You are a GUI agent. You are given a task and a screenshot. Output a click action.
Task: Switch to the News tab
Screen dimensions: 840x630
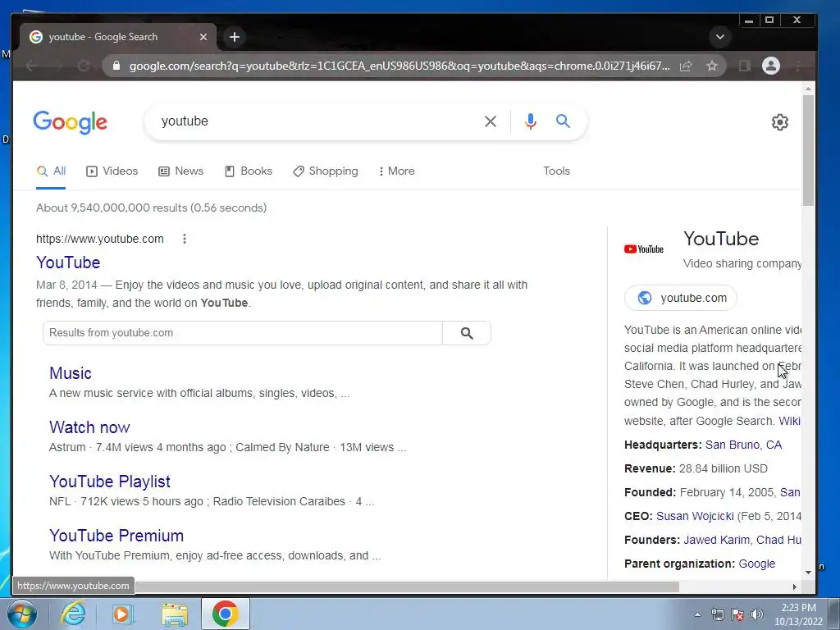coord(180,171)
